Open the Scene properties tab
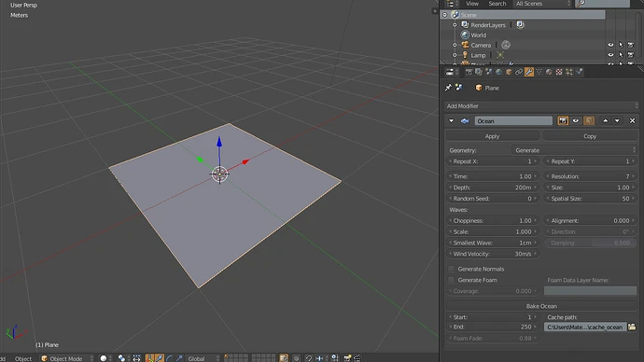 (x=488, y=72)
